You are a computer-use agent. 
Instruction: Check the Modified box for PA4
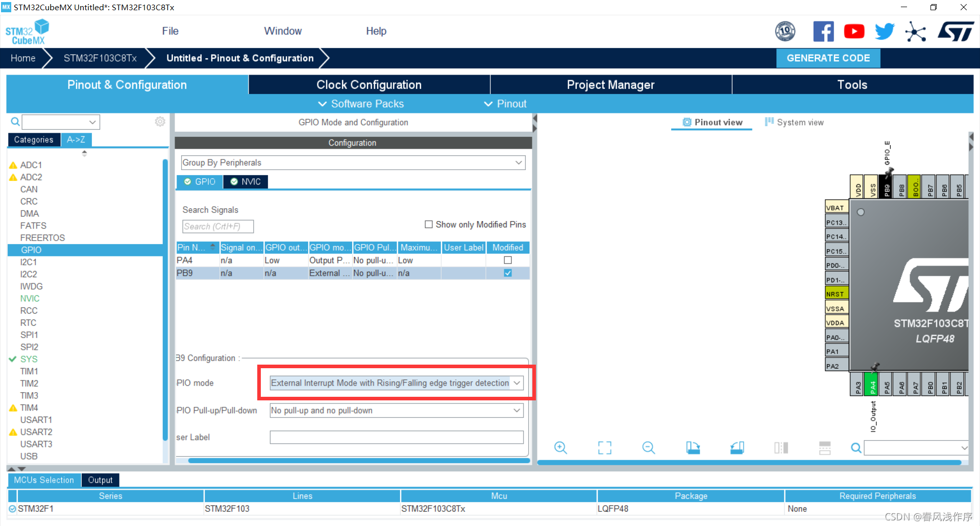[x=508, y=260]
